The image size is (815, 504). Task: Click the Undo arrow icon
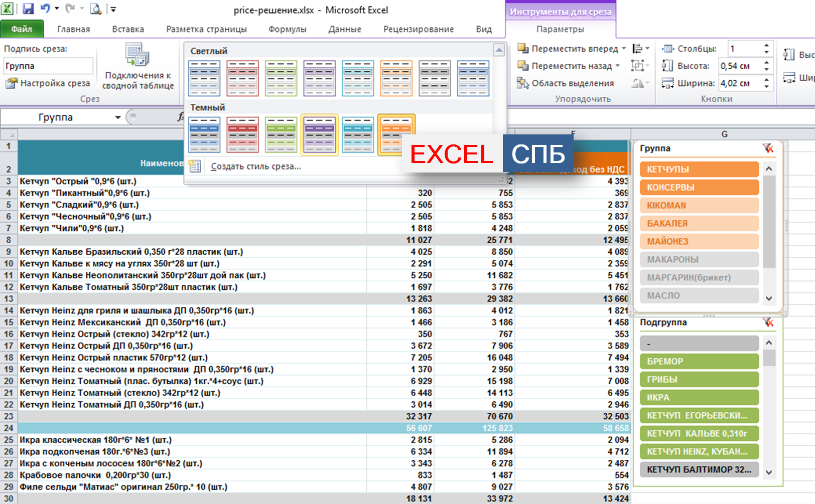click(x=45, y=9)
